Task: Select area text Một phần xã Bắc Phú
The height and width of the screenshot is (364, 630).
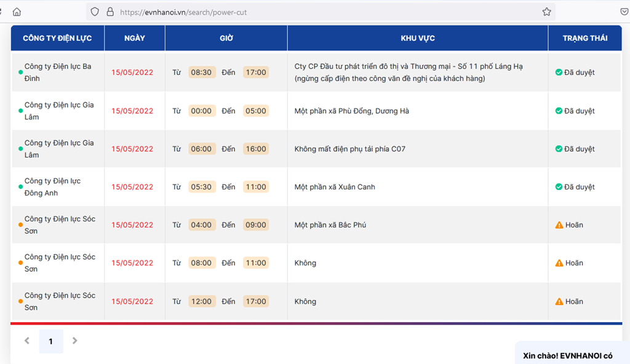Action: [x=330, y=225]
